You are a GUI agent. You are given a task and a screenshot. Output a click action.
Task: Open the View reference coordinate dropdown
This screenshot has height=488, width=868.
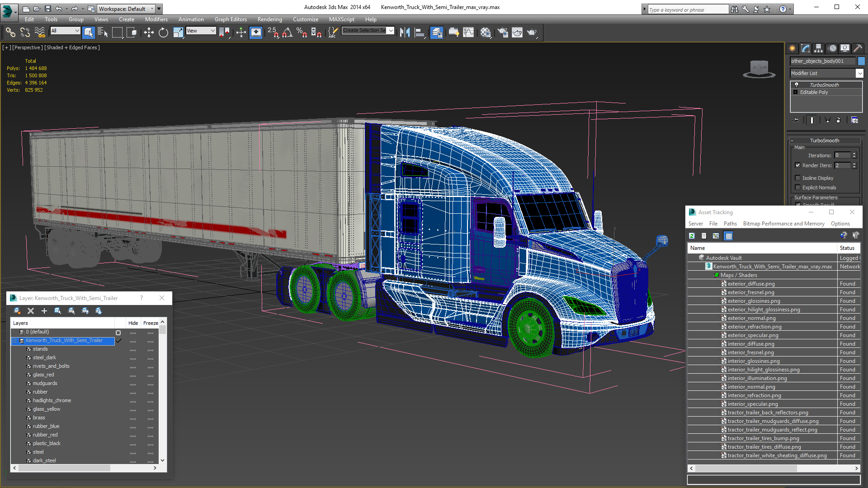pos(201,31)
